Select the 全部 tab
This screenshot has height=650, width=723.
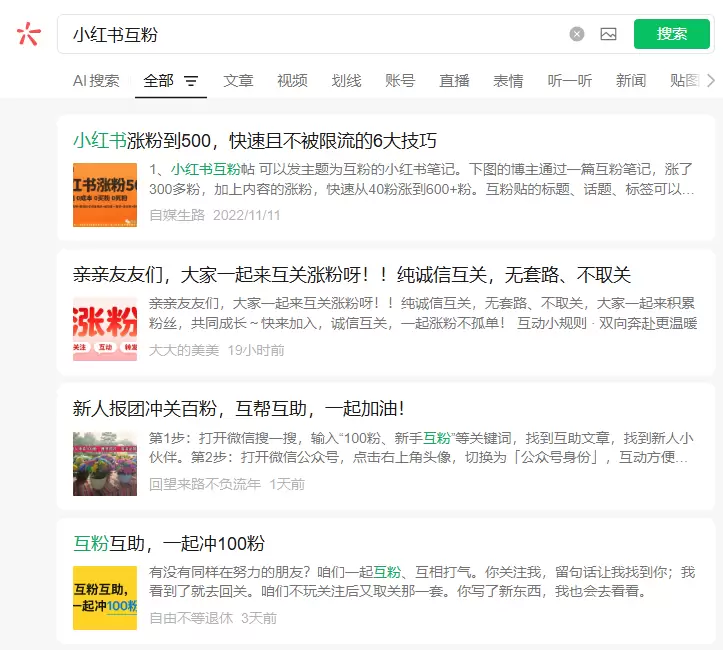158,81
